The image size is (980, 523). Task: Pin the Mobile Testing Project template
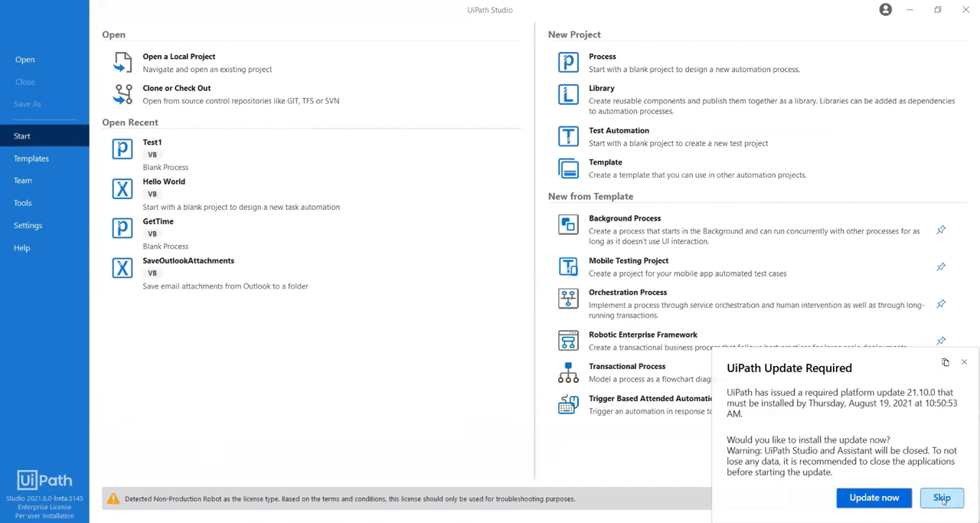pos(941,266)
